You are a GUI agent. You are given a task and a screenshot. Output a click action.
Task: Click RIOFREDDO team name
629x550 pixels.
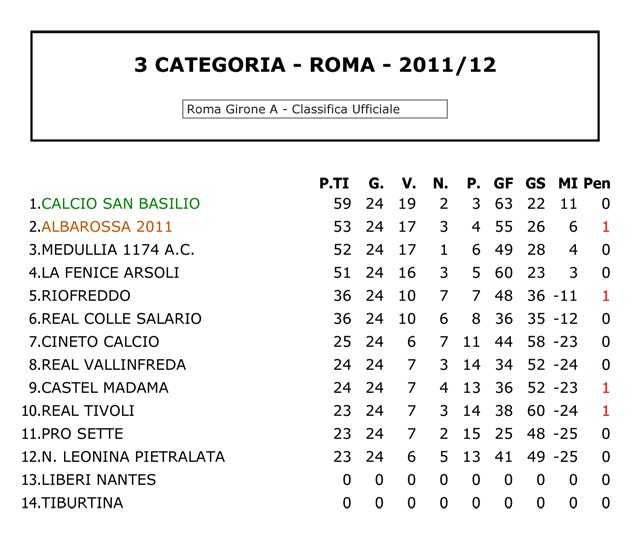pyautogui.click(x=86, y=296)
